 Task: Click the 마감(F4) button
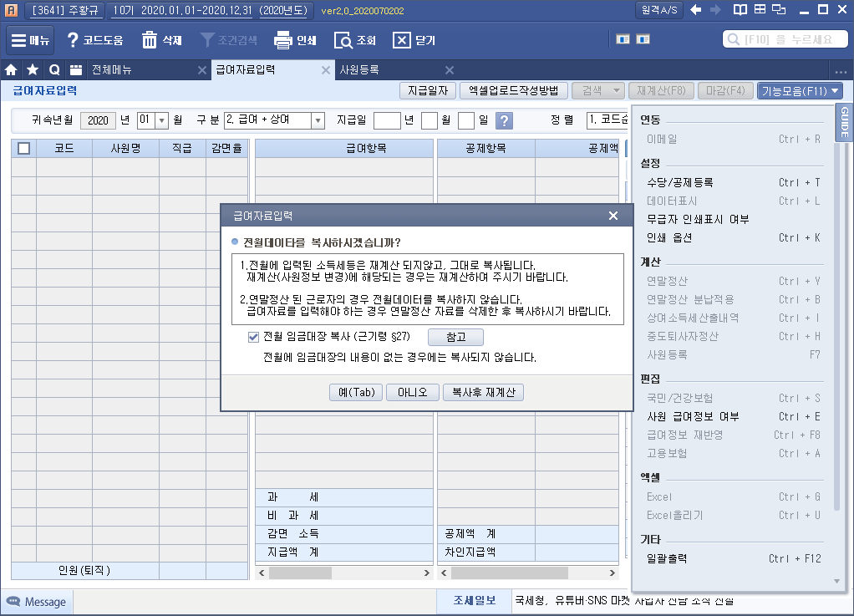click(x=725, y=91)
